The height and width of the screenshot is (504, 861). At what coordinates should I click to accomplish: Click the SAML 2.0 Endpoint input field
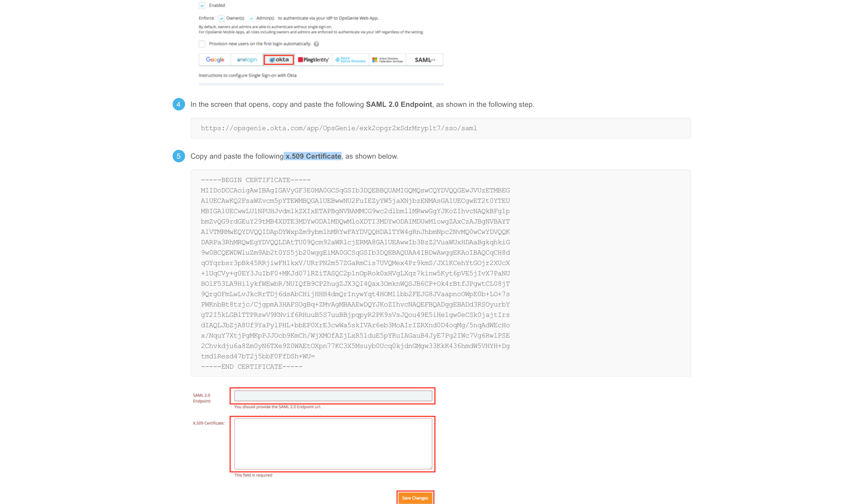coord(333,396)
